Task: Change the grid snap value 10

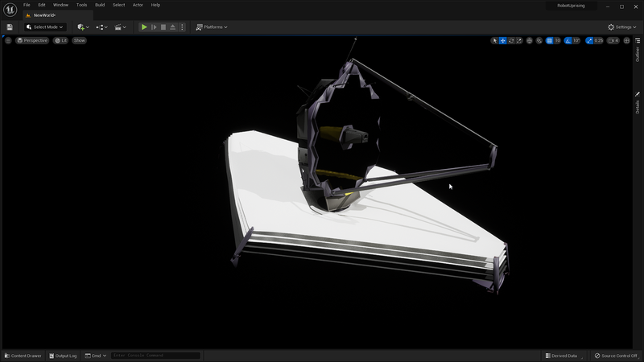Action: pyautogui.click(x=557, y=40)
